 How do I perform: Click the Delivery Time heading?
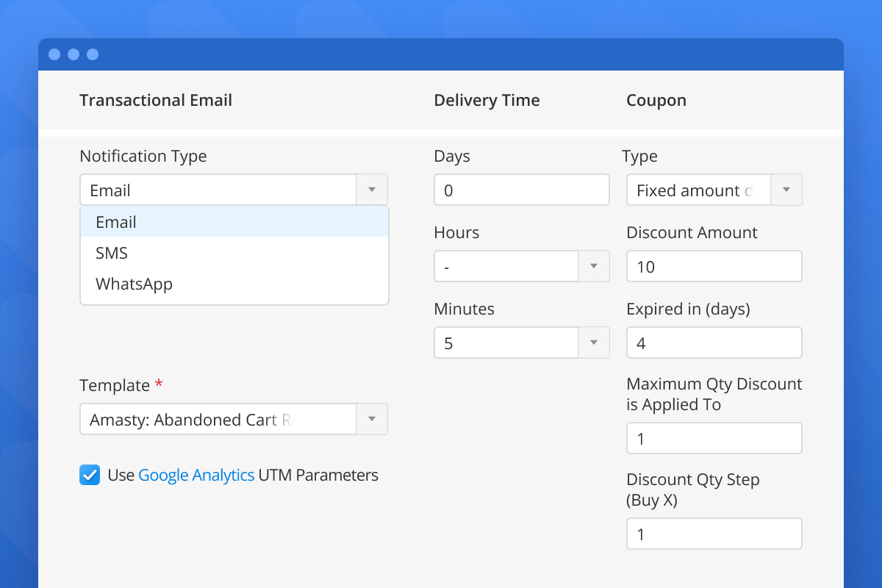487,100
